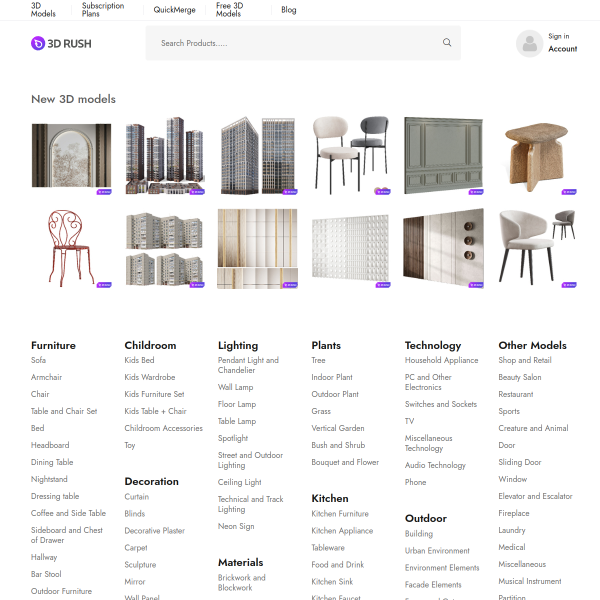This screenshot has height=600, width=600.
Task: Open the Nightstand category link
Action: click(49, 479)
